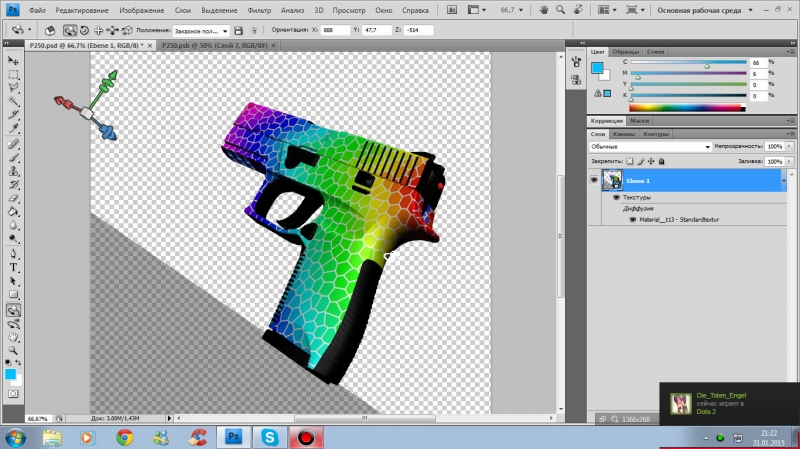The height and width of the screenshot is (449, 800).
Task: Pick a color from the spectrum ramp
Action: pyautogui.click(x=687, y=108)
